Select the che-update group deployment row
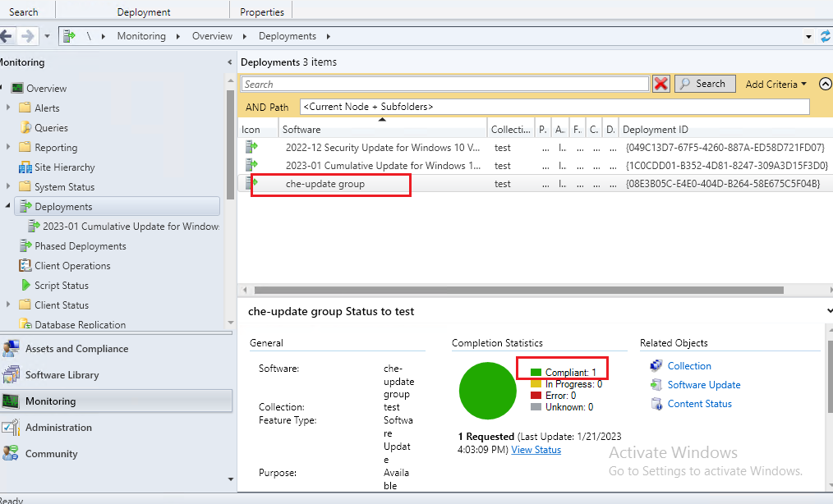 tap(535, 184)
